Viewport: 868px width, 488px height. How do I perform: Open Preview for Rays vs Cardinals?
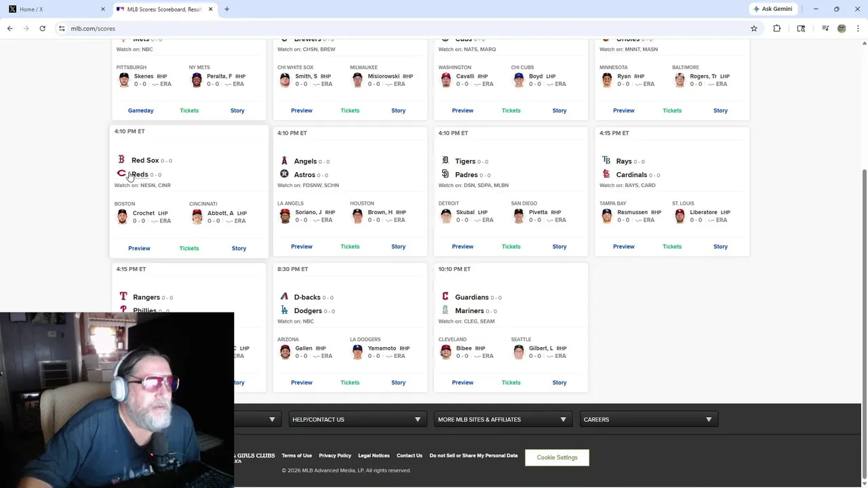click(x=624, y=247)
